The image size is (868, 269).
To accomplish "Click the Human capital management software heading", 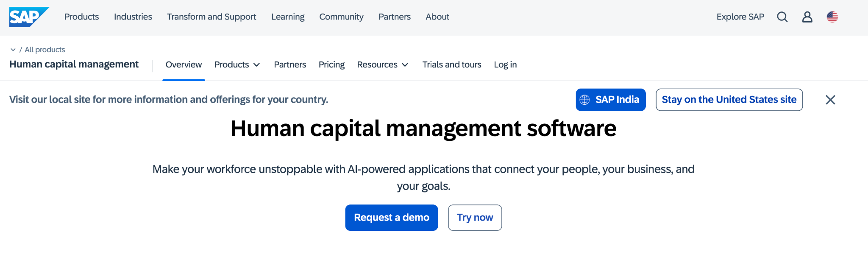I will click(423, 129).
